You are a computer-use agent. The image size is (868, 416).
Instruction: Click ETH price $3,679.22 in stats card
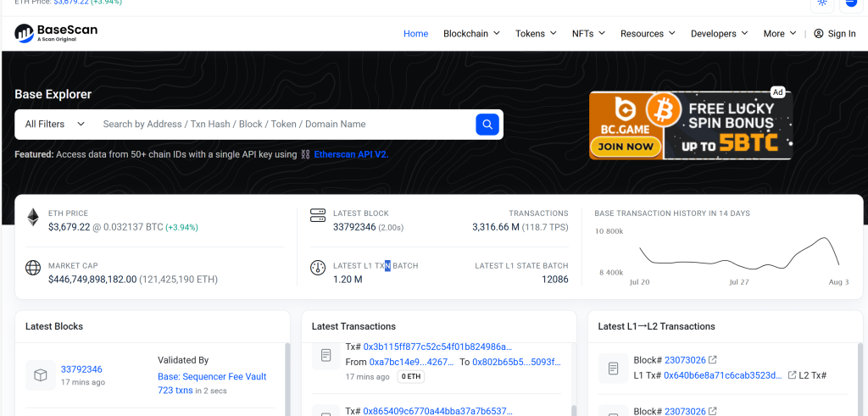pos(69,227)
